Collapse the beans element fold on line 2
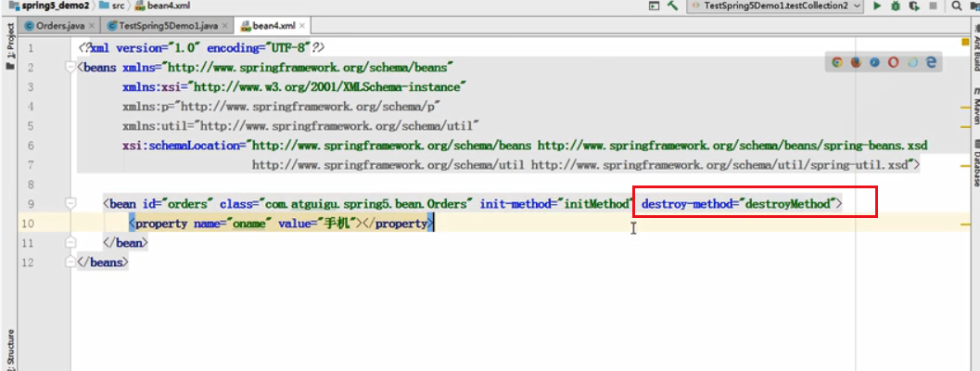 point(70,68)
